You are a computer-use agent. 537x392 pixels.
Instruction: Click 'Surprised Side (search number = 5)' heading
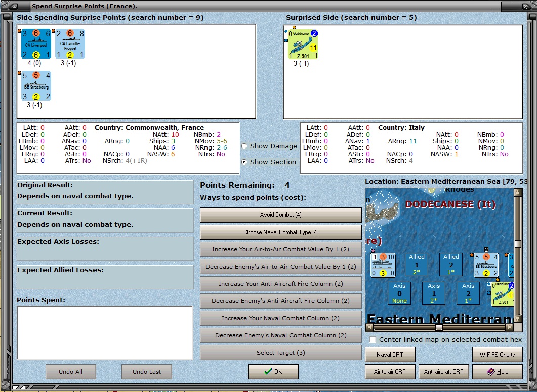[x=351, y=18]
